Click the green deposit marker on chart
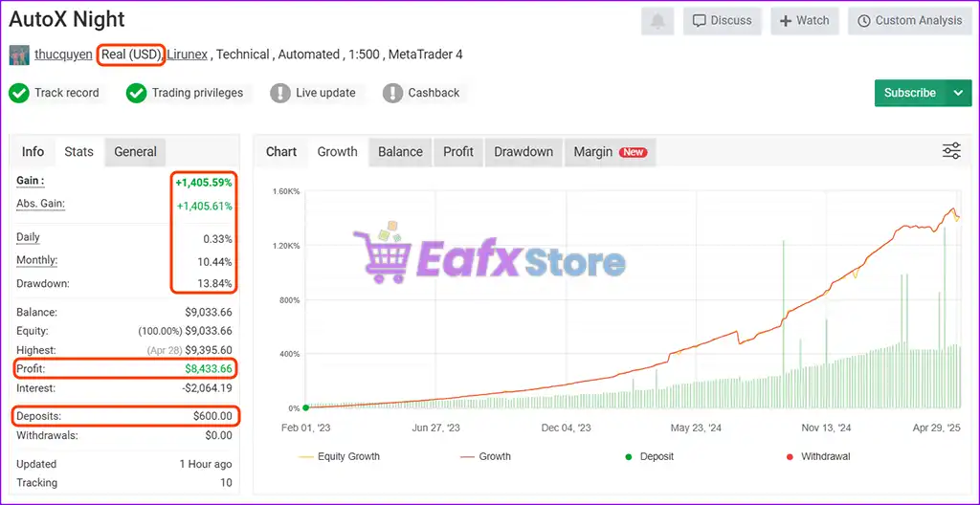Screen dimensions: 980x505 tap(305, 407)
